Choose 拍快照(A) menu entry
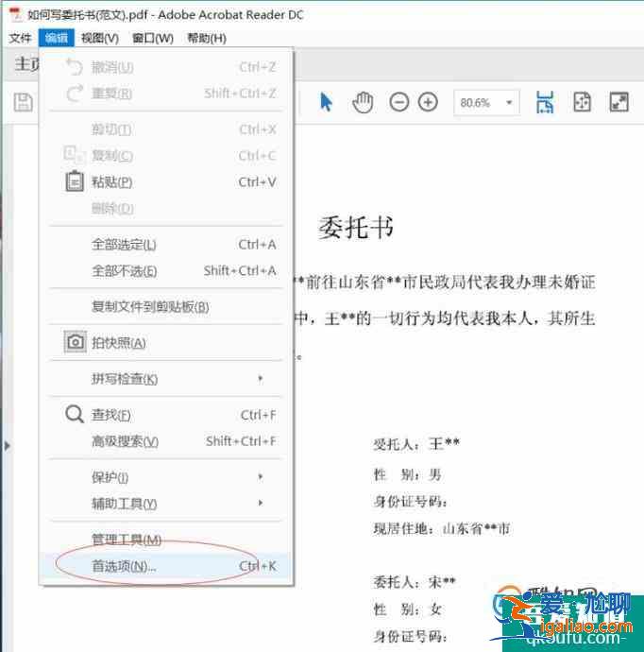Screen dimensions: 644x652 click(166, 343)
